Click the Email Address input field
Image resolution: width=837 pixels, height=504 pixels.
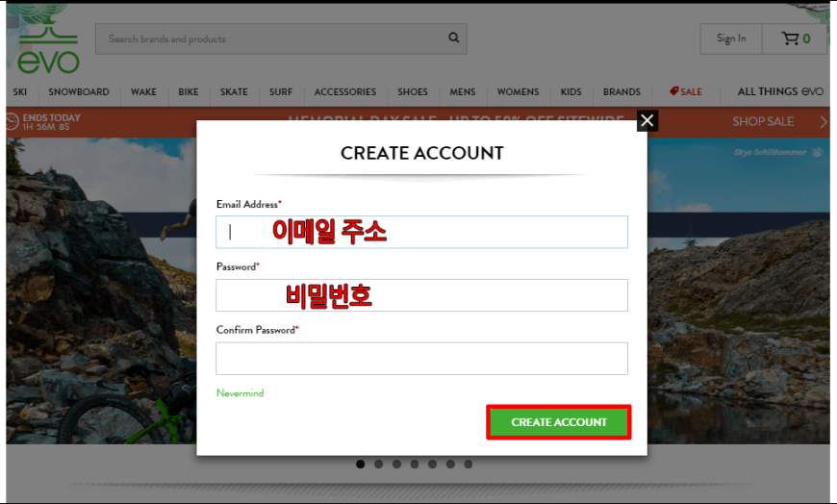point(421,232)
